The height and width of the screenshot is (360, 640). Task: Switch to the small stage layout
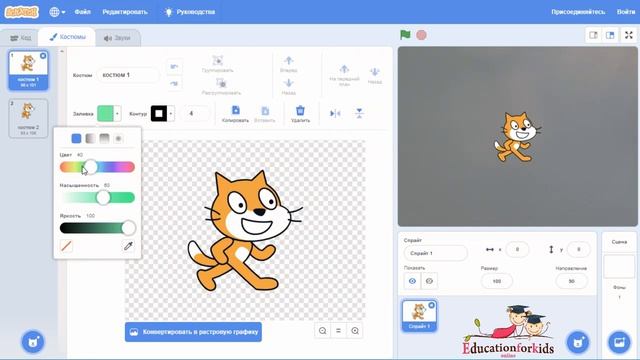593,36
